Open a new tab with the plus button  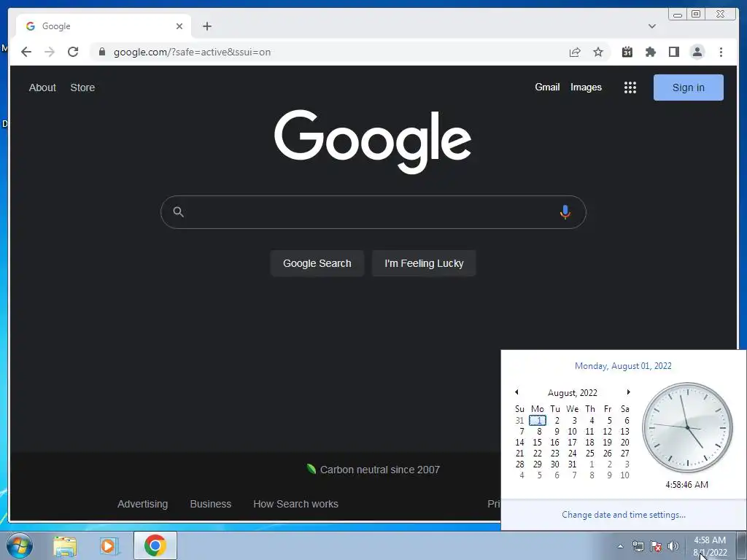click(206, 26)
